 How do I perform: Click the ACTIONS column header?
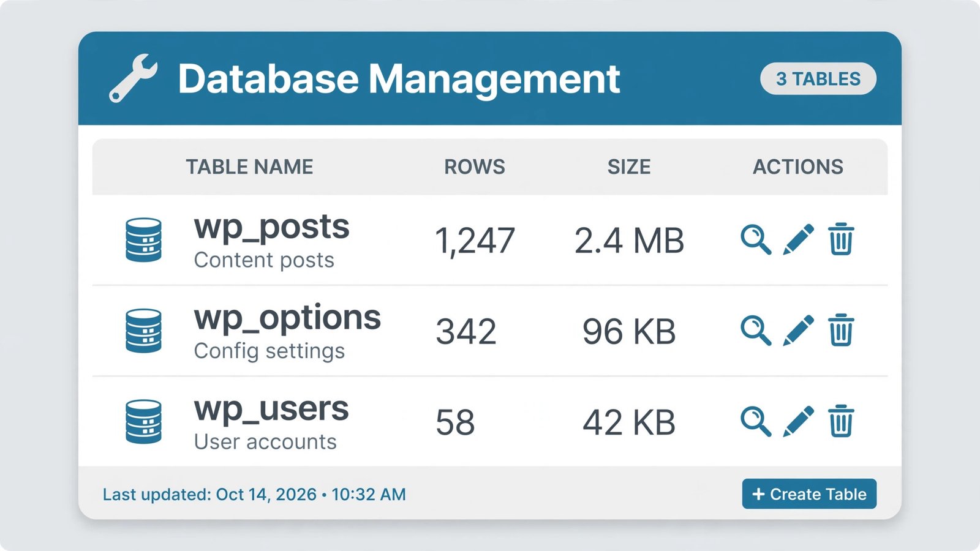pos(798,167)
